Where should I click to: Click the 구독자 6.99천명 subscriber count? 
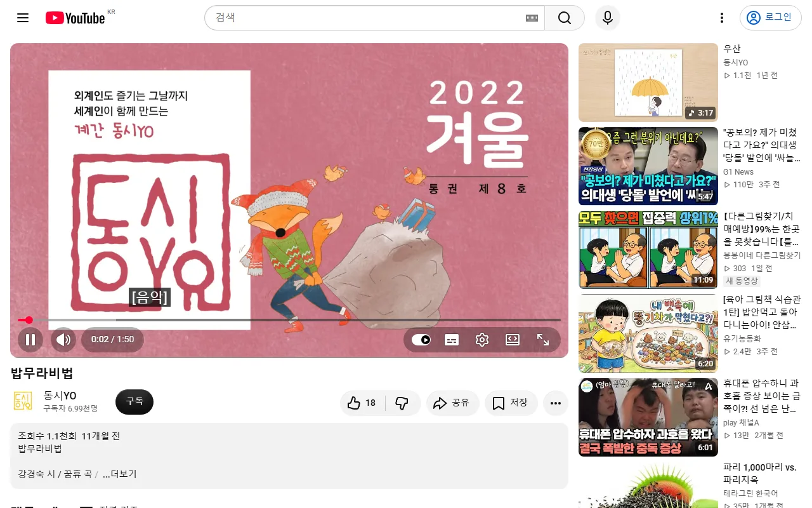tap(70, 408)
